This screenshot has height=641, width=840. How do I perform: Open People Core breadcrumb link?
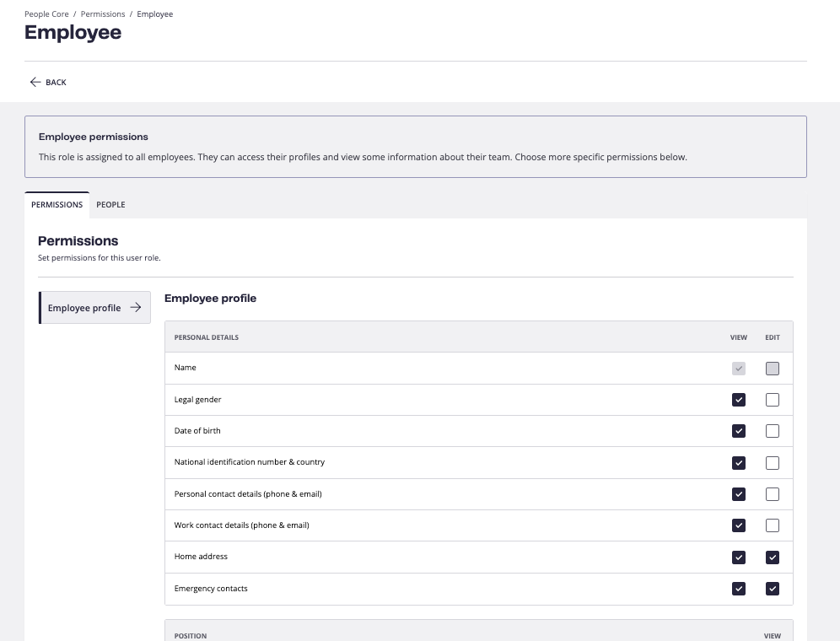pos(46,14)
